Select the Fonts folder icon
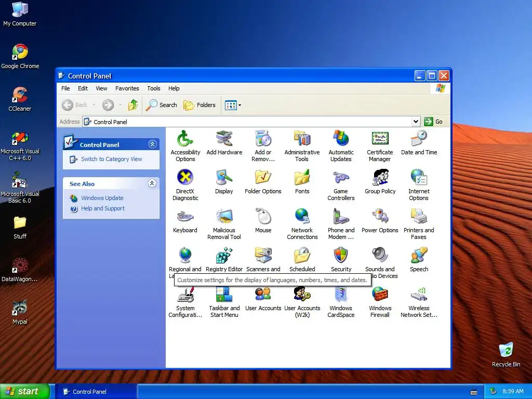Screen dimensions: 532x399 302,178
